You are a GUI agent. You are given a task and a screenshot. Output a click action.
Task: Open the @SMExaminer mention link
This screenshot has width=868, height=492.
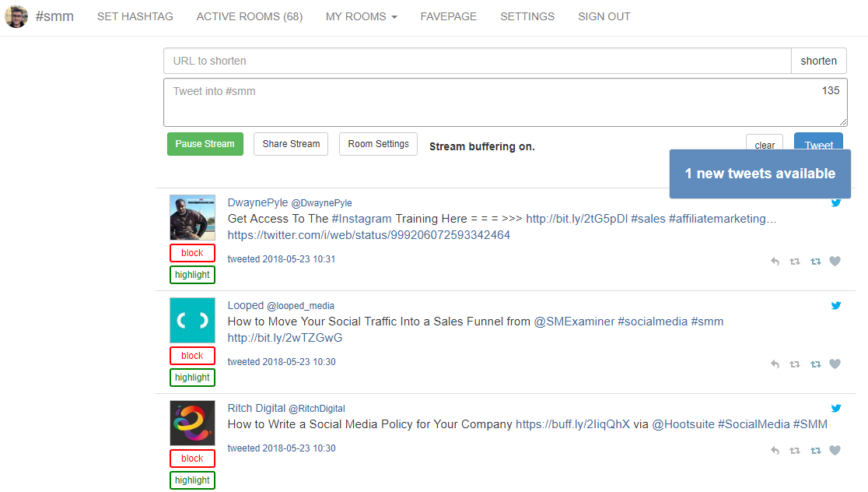coord(574,322)
